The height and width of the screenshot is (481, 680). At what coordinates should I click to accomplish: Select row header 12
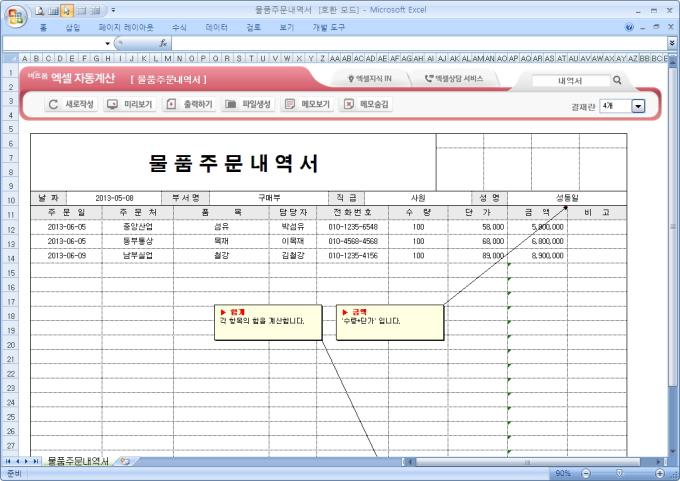click(11, 229)
